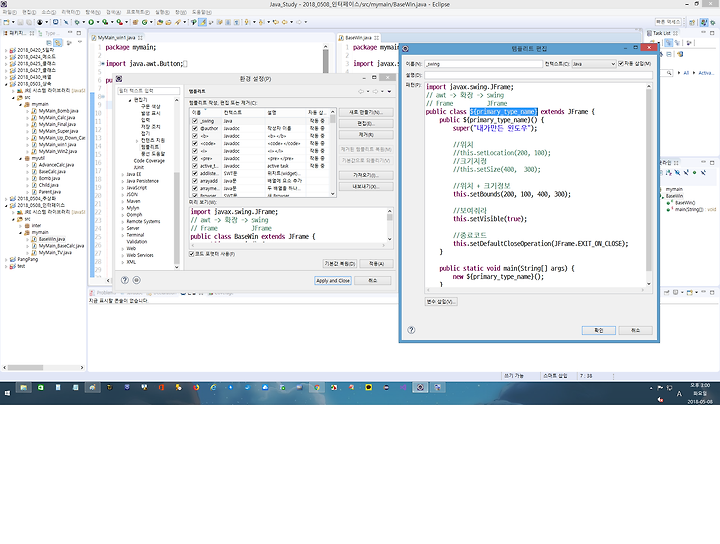Toggle the <pre> template checkbox
The height and width of the screenshot is (544, 720).
pyautogui.click(x=195, y=158)
